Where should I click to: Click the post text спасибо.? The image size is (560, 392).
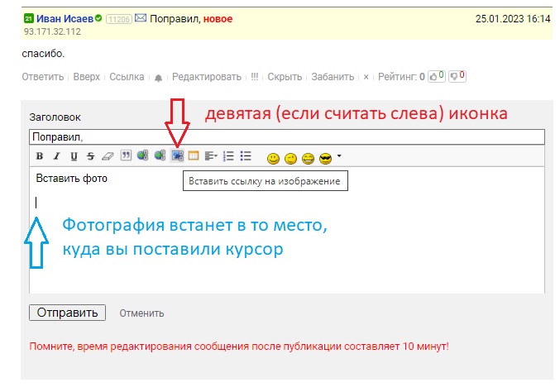point(43,54)
